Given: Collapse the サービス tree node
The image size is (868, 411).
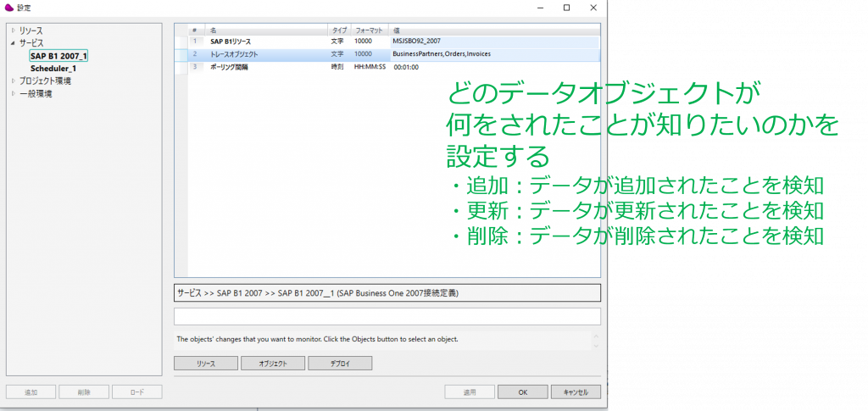Looking at the screenshot, I should coord(13,42).
